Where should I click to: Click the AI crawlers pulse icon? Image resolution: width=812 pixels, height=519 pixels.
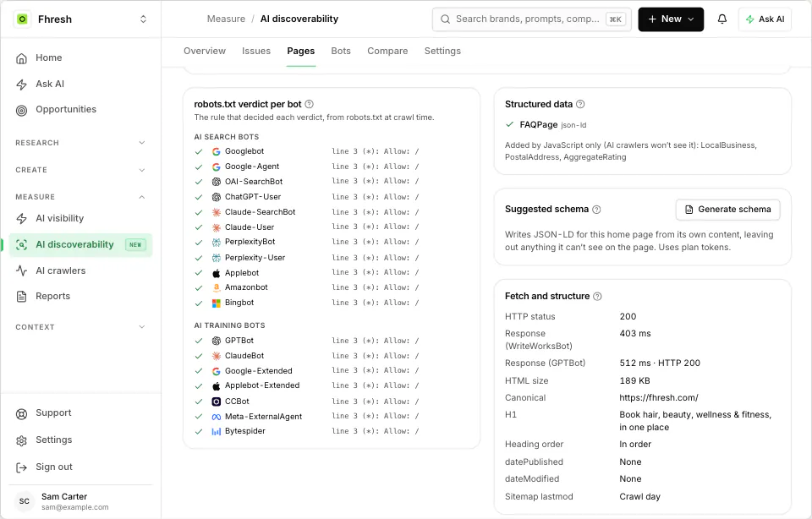[x=21, y=270]
